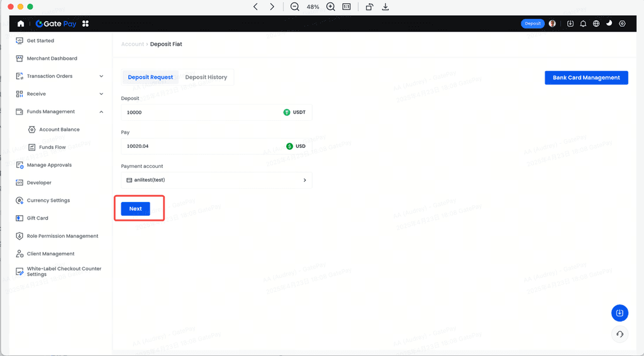
Task: Open Bank Card Management
Action: [x=586, y=77]
